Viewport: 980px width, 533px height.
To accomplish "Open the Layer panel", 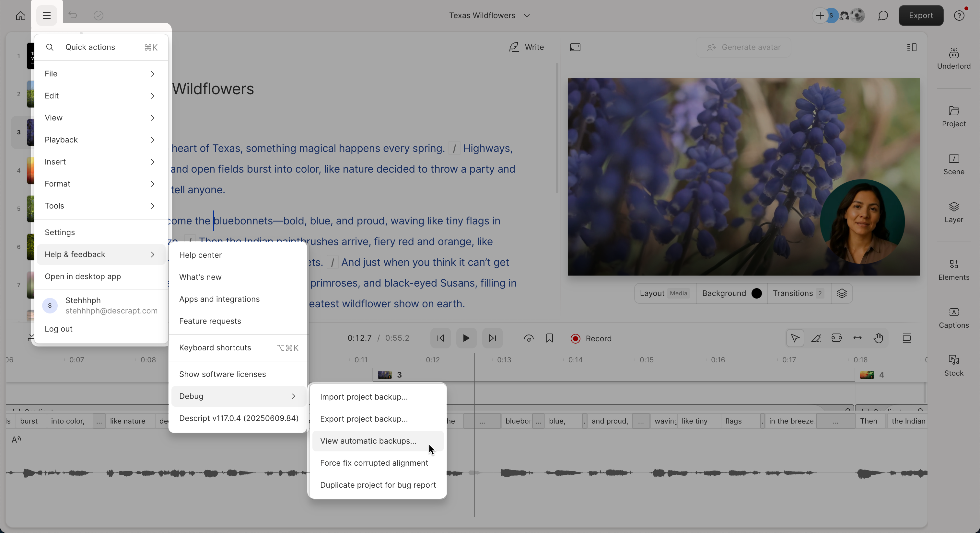I will [x=953, y=212].
